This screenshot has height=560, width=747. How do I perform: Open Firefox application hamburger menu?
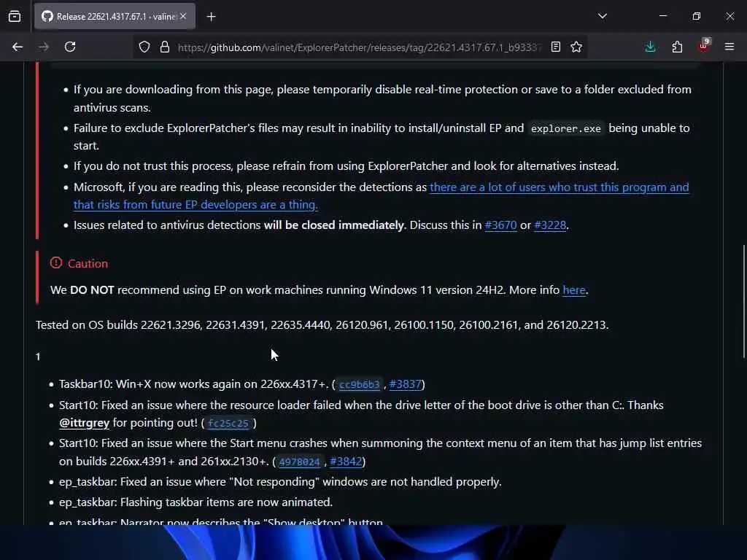tap(729, 47)
